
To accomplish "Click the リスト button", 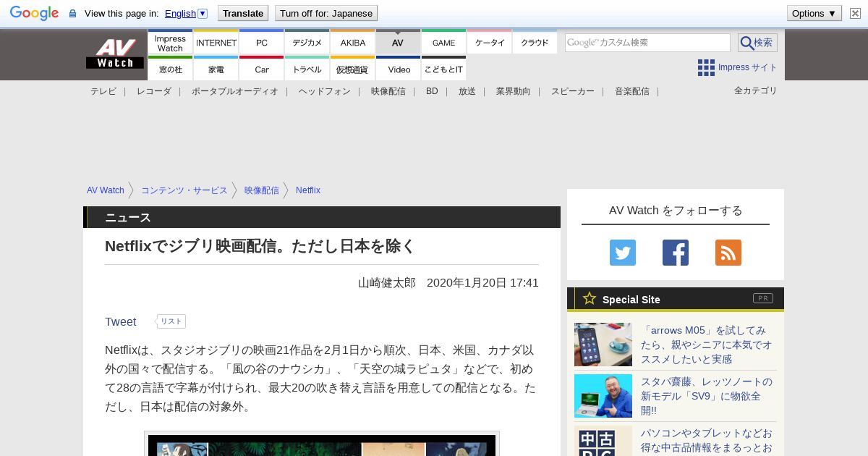I will 171,321.
